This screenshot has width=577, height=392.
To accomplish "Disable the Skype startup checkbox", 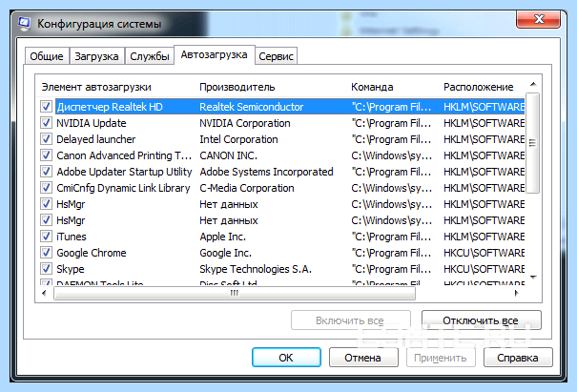I will point(46,269).
